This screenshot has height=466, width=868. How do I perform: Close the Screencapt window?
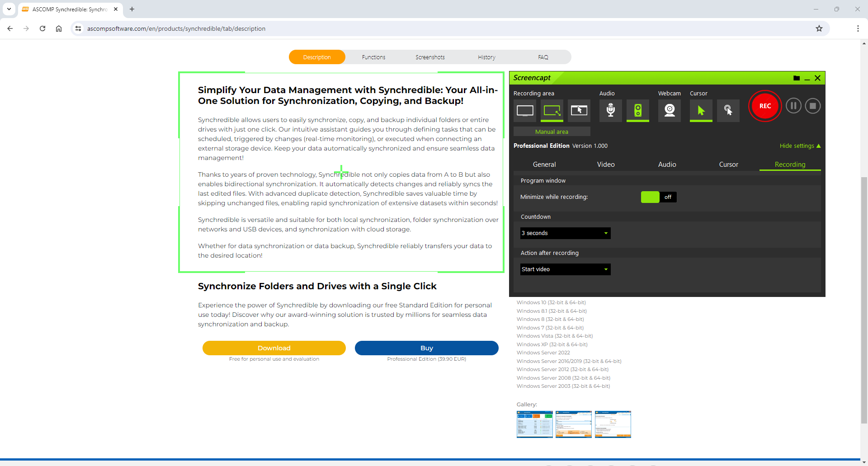[817, 78]
